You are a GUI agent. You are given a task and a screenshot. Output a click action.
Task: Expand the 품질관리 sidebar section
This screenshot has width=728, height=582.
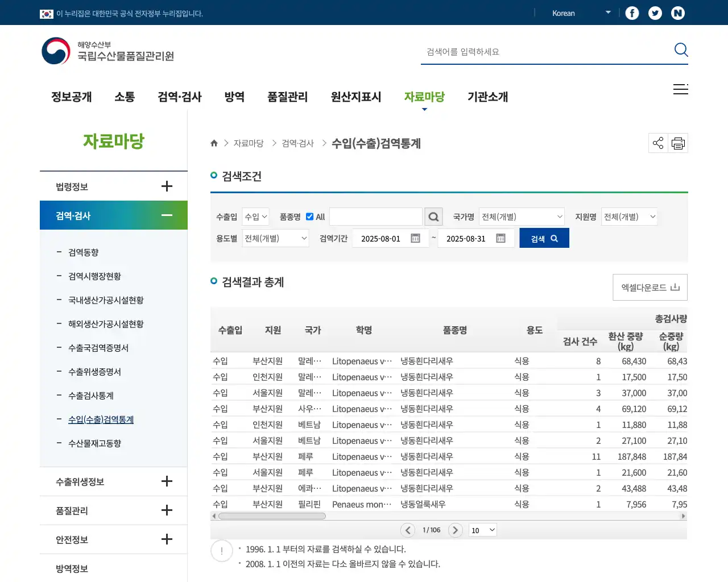click(x=167, y=510)
